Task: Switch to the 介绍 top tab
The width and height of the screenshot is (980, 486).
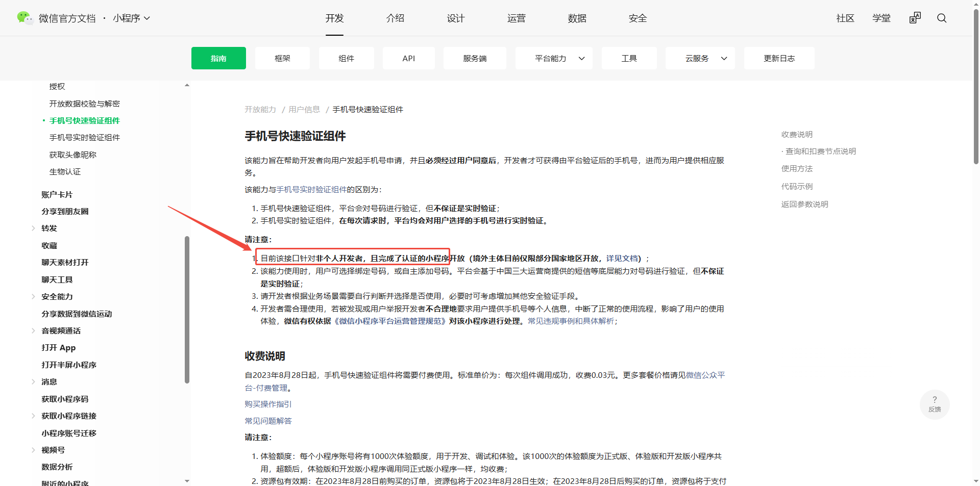Action: (x=395, y=18)
